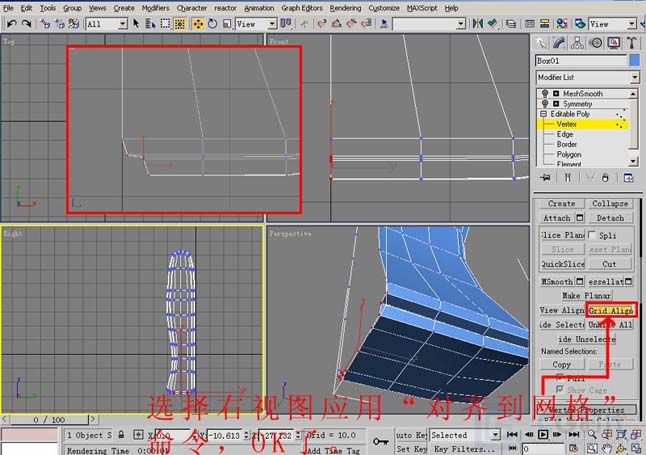Open the Motion panel tab icon

coord(595,43)
